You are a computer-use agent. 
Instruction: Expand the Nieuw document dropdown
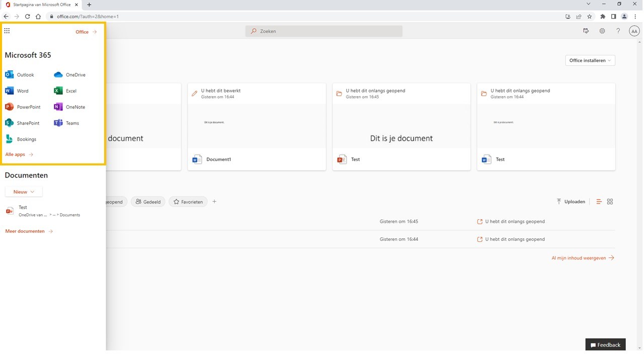click(24, 192)
